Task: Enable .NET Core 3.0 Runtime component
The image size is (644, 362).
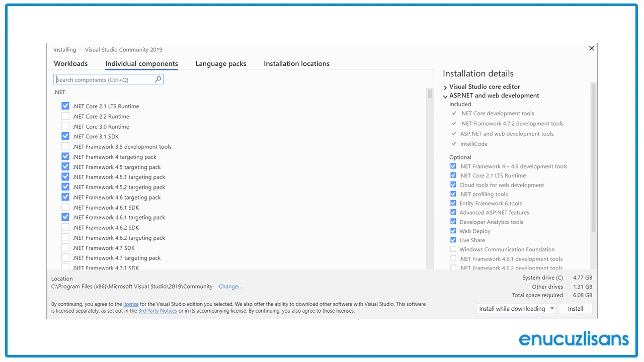Action: click(x=65, y=126)
